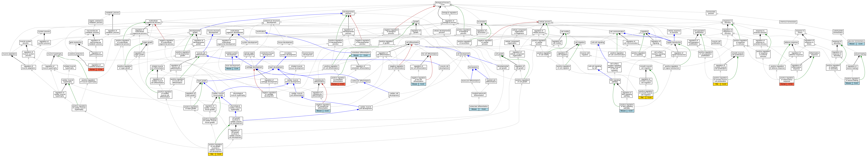The height and width of the screenshot is (157, 868).
Task: Select the 'organ growth' node
Action: coord(148,42)
